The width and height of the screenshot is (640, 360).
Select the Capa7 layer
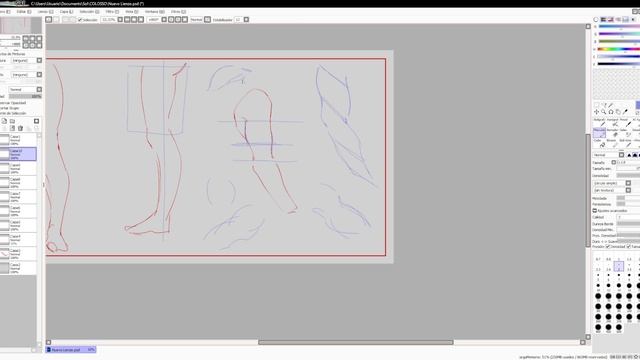18,197
